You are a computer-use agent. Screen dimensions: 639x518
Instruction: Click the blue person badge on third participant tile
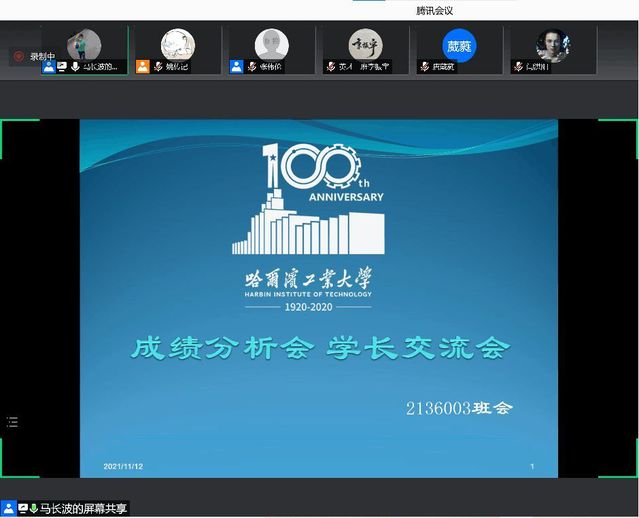coord(236,66)
